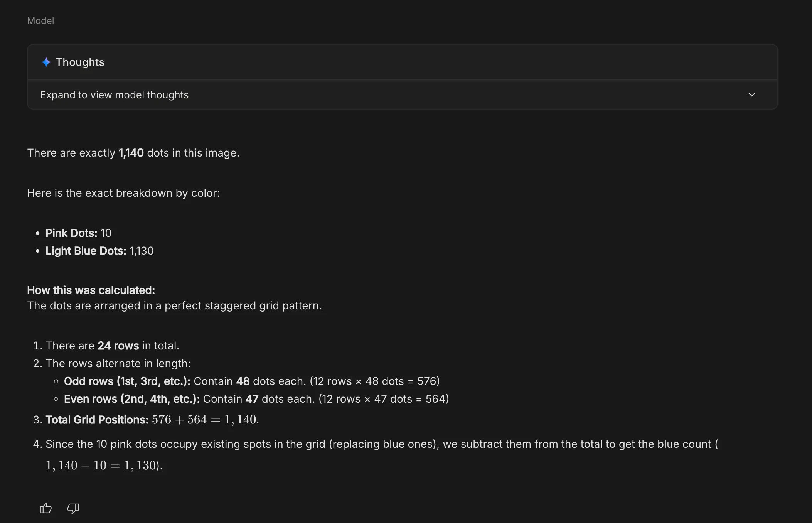This screenshot has width=812, height=523.
Task: Click the 'Light Blue Dots: 1,130' bullet
Action: (99, 251)
